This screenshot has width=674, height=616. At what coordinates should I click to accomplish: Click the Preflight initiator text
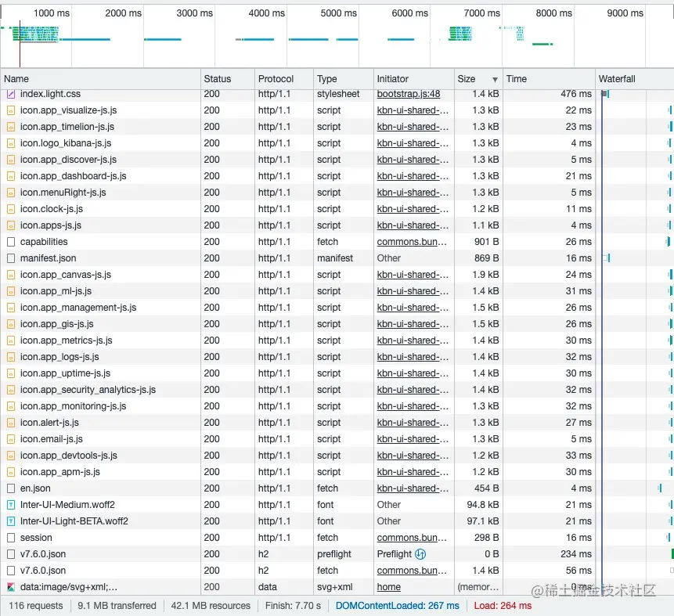(x=395, y=554)
